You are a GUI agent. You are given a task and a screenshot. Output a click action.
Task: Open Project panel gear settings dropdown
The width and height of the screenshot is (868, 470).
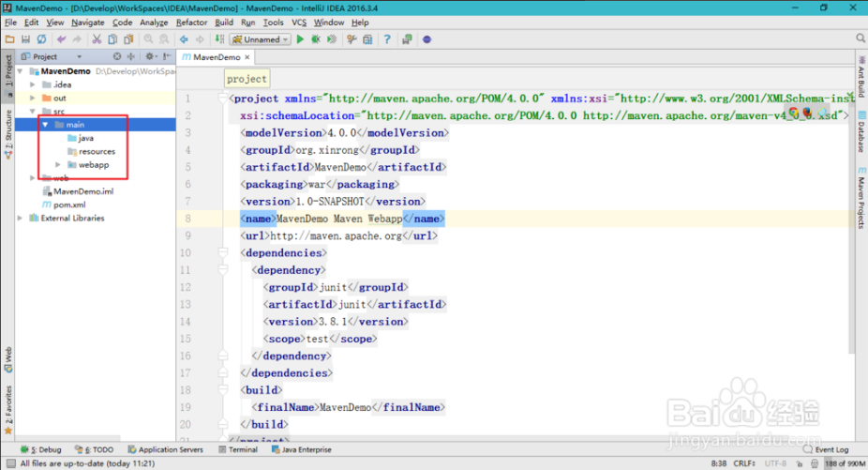(151, 56)
